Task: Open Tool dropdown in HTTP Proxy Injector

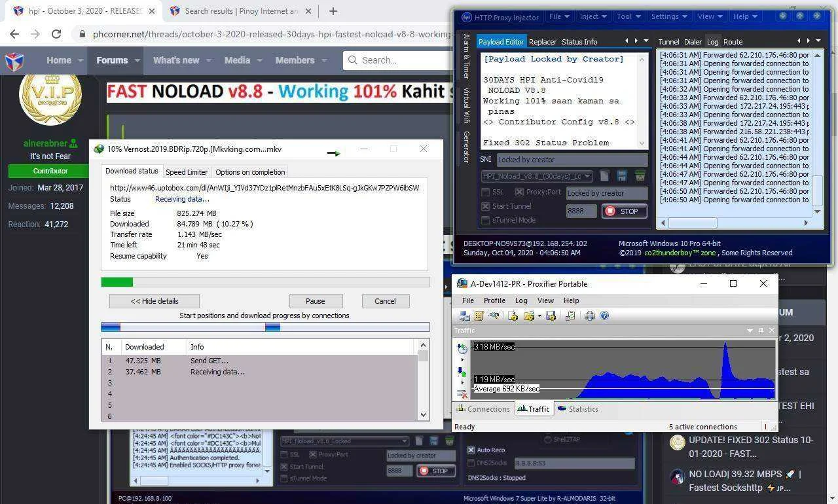Action: pos(629,16)
